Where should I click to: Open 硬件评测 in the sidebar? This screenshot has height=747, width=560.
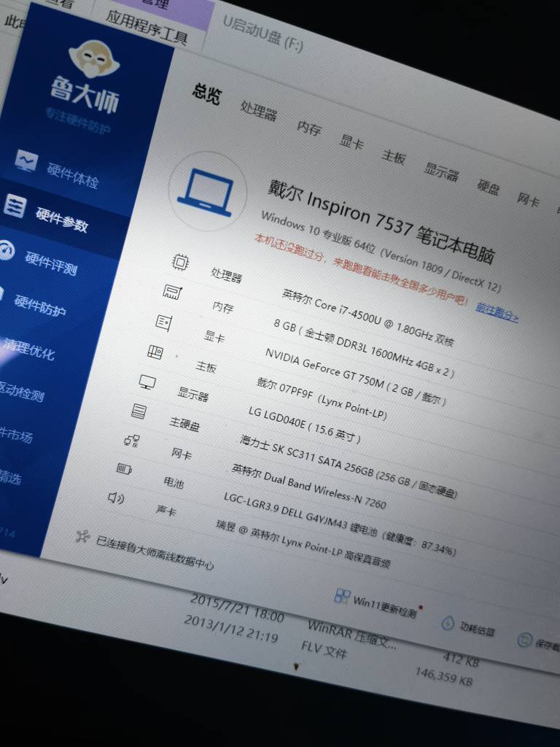(52, 263)
